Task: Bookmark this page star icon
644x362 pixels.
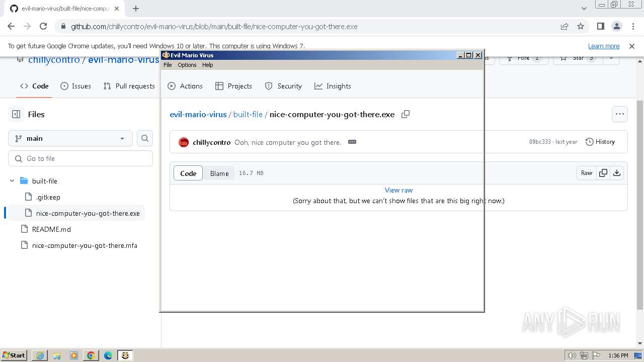Action: coord(581,26)
